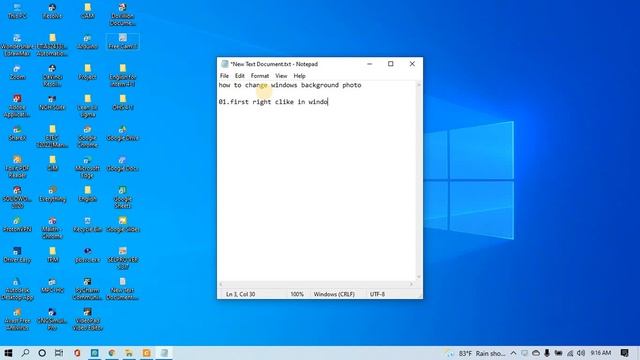Open the weather widget showing 83°F
640x360 pixels.
[476, 353]
